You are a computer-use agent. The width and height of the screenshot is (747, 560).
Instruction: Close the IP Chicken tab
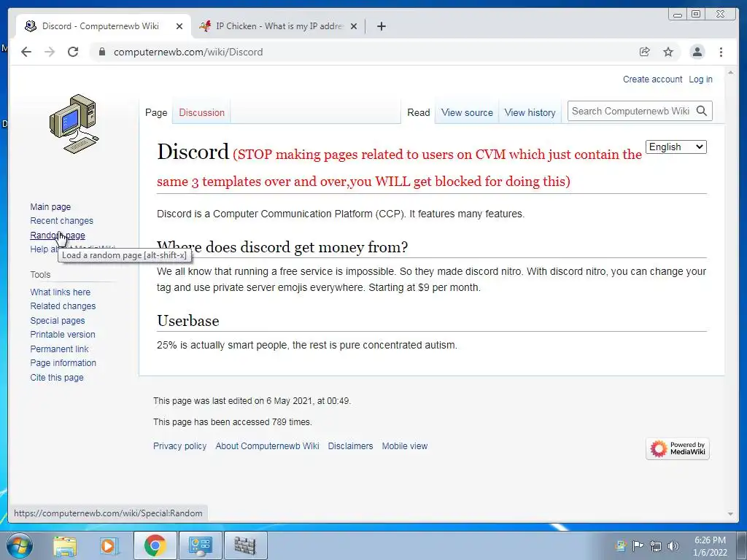tap(354, 26)
